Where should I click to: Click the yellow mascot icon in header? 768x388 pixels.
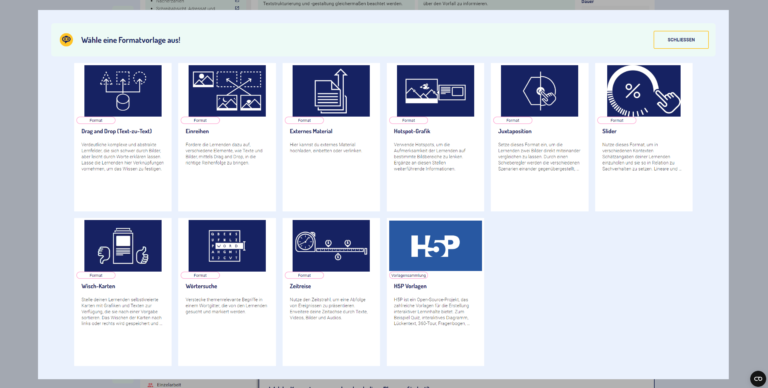pos(66,40)
